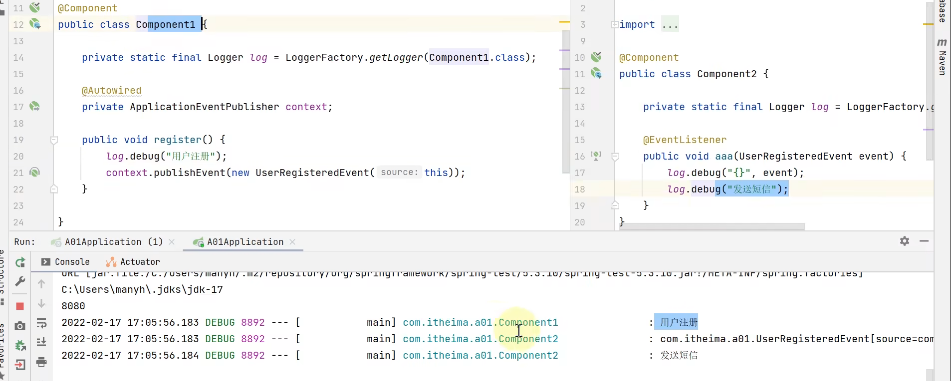Image resolution: width=951 pixels, height=381 pixels.
Task: Click the Exit icon in Run toolbar
Action: [x=20, y=365]
